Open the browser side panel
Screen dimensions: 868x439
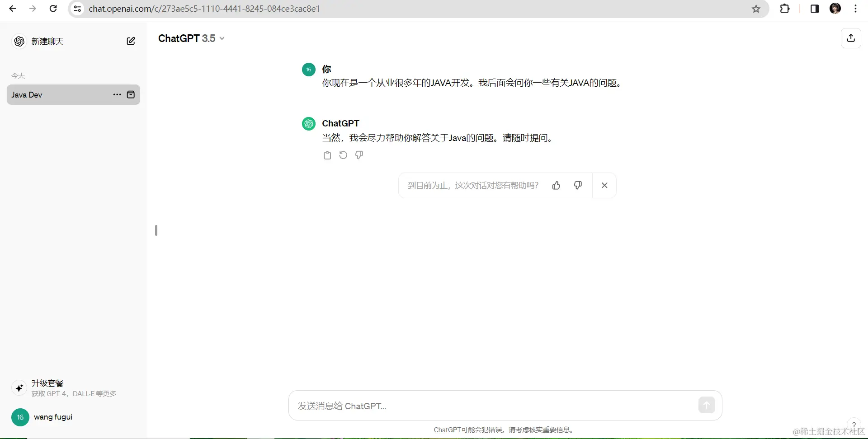[815, 9]
